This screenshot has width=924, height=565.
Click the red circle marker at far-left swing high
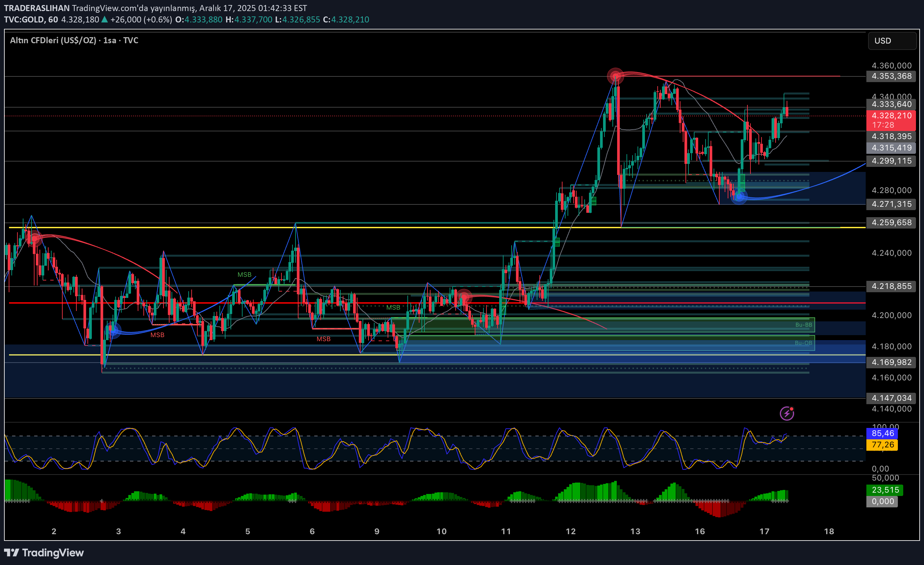click(x=35, y=238)
